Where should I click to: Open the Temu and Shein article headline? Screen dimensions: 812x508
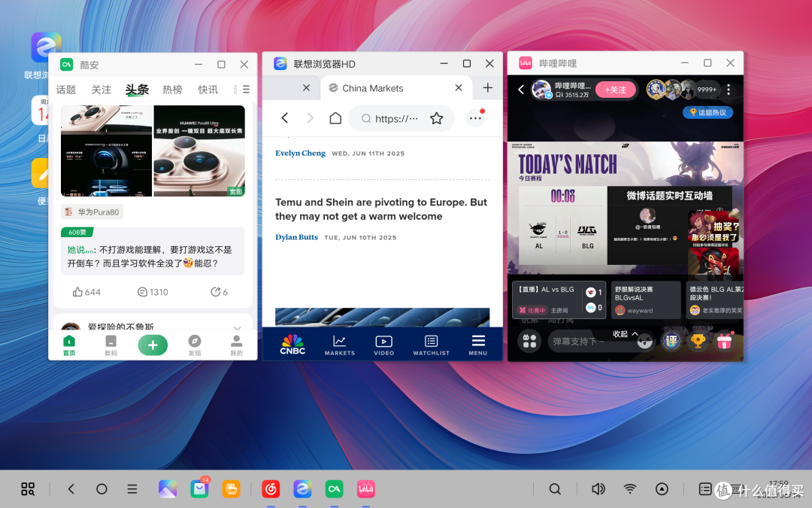pyautogui.click(x=381, y=209)
